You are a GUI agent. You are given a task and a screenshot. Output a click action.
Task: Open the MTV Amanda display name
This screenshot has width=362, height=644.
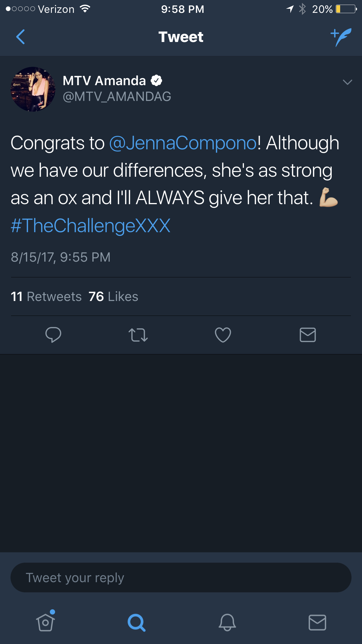click(104, 81)
